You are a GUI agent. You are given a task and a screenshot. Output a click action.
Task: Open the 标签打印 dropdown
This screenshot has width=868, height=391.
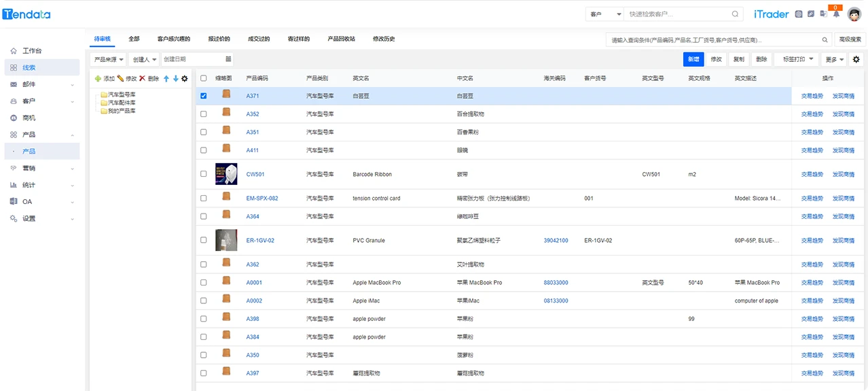(x=796, y=60)
